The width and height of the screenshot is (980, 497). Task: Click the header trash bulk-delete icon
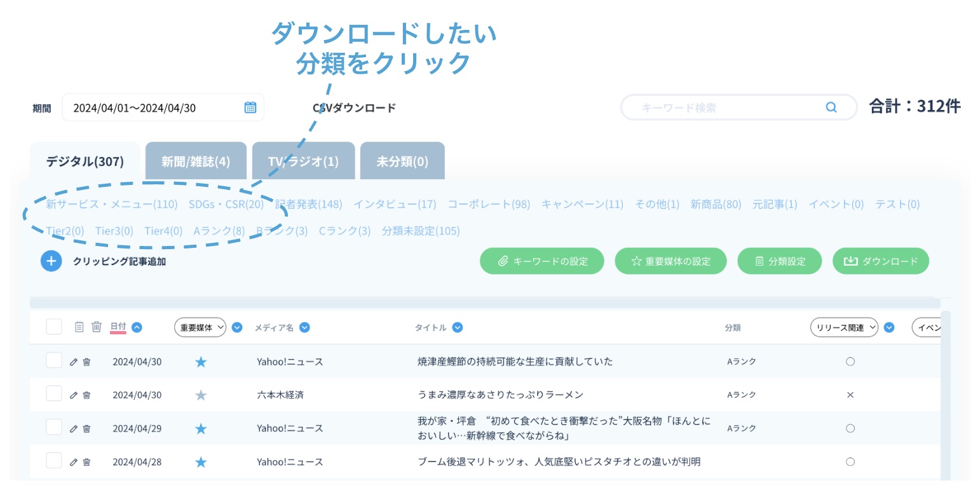tap(97, 327)
